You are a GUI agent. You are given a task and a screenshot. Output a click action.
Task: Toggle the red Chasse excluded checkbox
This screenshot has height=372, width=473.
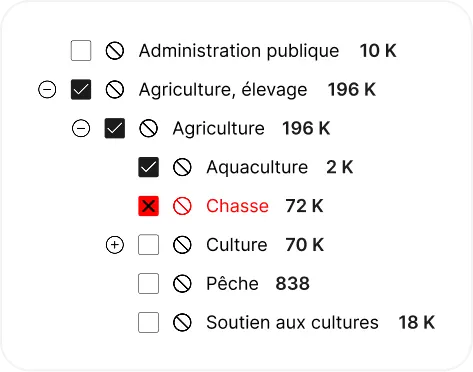click(148, 206)
